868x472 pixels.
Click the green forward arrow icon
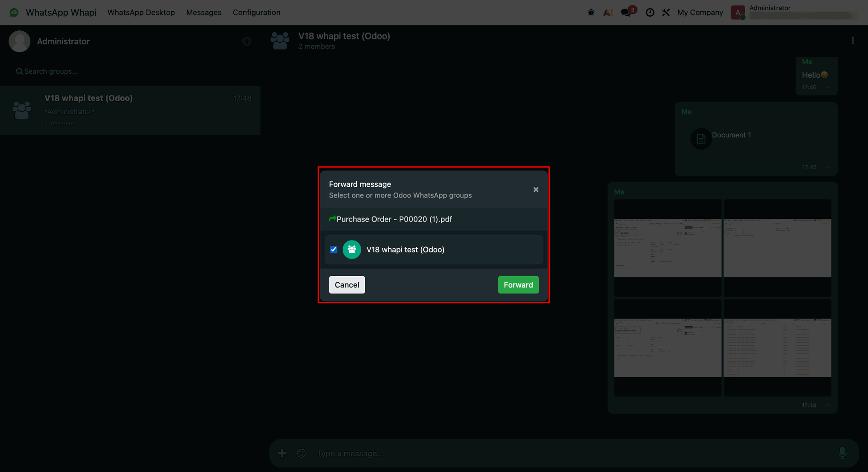(x=332, y=219)
